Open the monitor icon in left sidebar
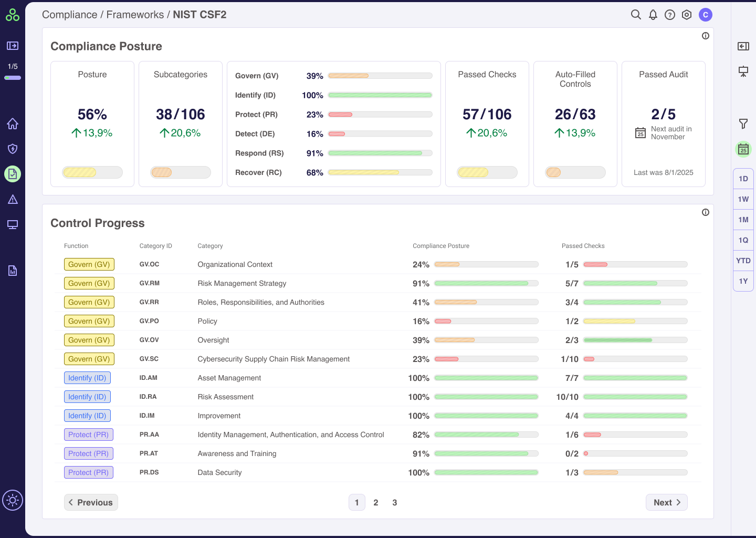 point(13,225)
